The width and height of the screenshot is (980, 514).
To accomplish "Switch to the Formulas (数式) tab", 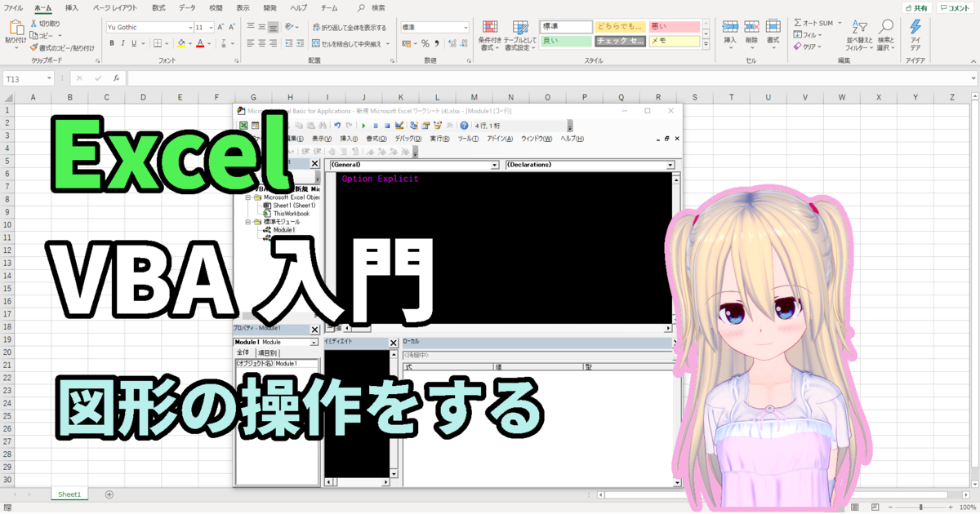I will 158,7.
